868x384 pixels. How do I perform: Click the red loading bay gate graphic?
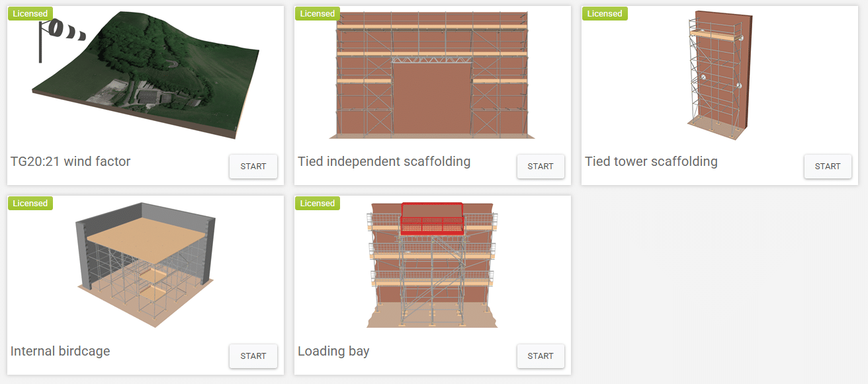click(432, 219)
